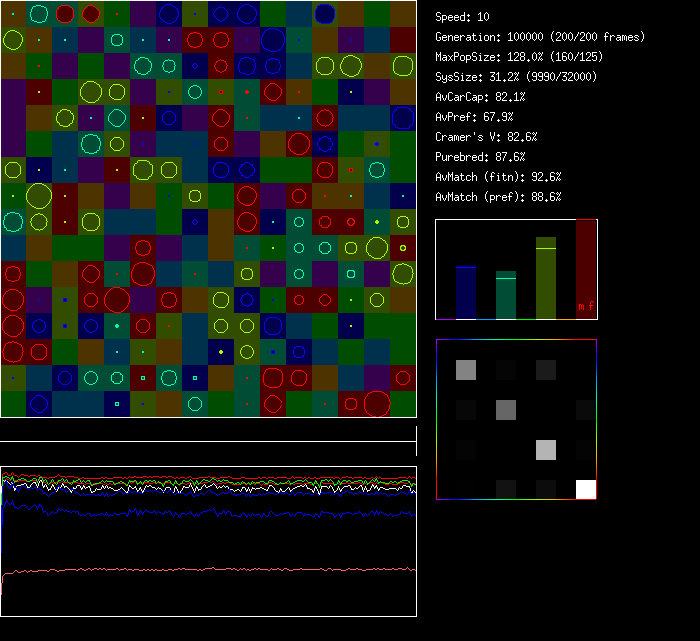Viewport: 700px width, 641px height.
Task: Click the AvMatch (pref) statistic
Action: tap(499, 197)
